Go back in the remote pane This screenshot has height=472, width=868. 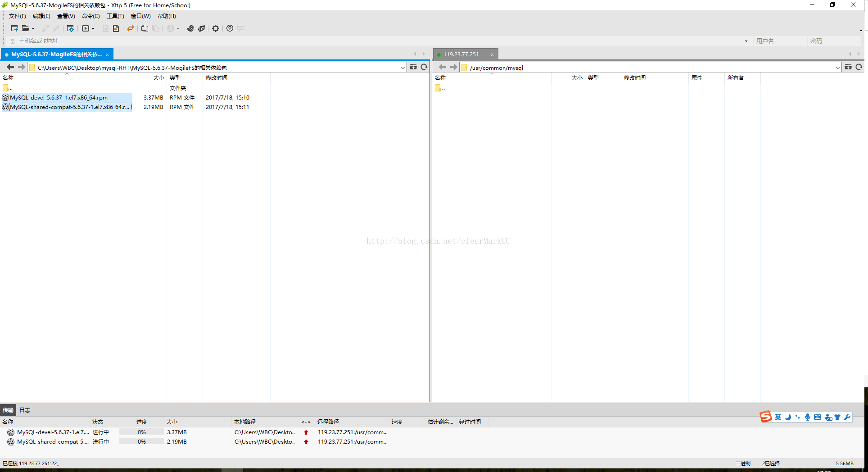(443, 67)
